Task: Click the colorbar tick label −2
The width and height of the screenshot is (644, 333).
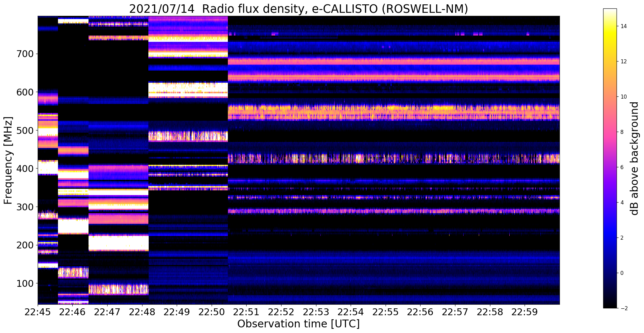Action: click(624, 308)
